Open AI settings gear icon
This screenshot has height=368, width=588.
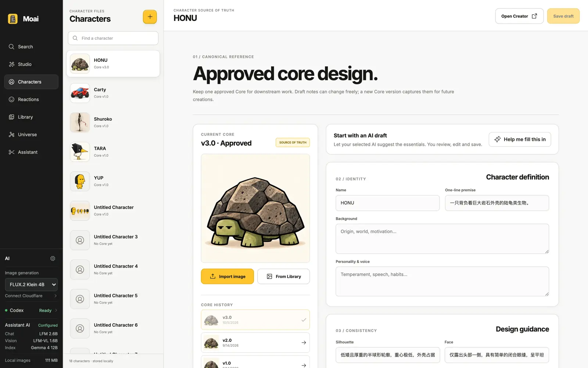(53, 259)
